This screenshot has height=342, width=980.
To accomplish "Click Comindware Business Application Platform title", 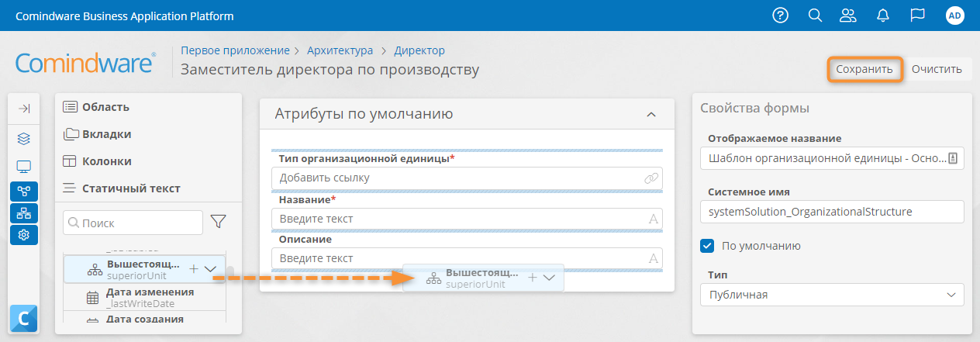I will [124, 16].
